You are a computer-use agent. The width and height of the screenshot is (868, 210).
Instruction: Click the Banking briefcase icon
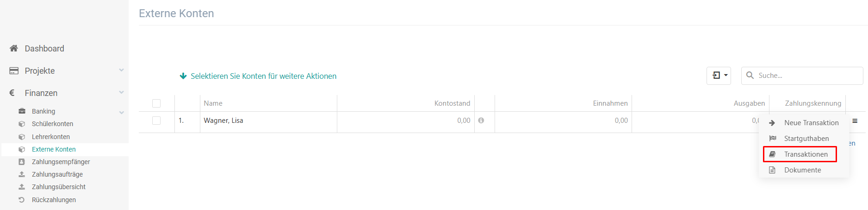(x=22, y=111)
